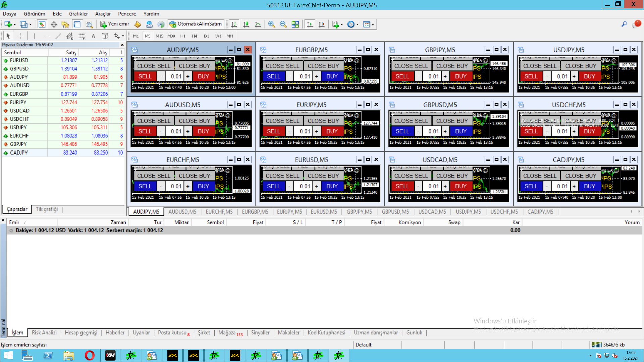Click the Zoom Out magnifier icon
The image size is (644, 362).
coord(283,24)
